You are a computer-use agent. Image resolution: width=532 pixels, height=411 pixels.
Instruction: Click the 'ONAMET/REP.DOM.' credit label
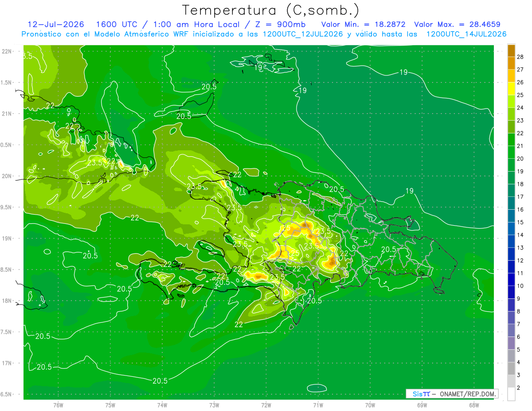point(468,394)
